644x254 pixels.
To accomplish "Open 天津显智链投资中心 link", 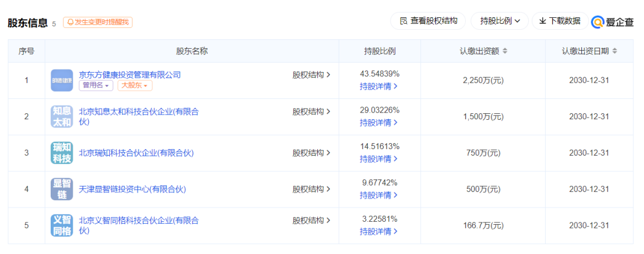I will click(132, 189).
